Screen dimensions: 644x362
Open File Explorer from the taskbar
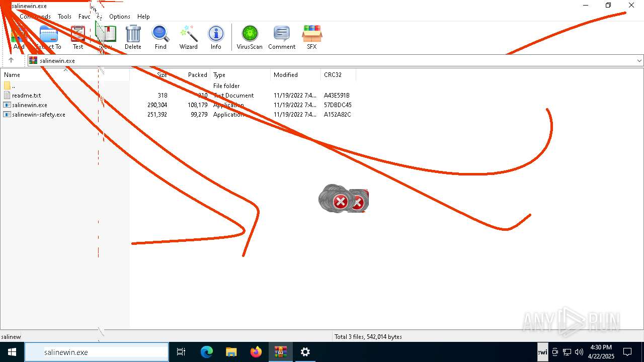[231, 352]
